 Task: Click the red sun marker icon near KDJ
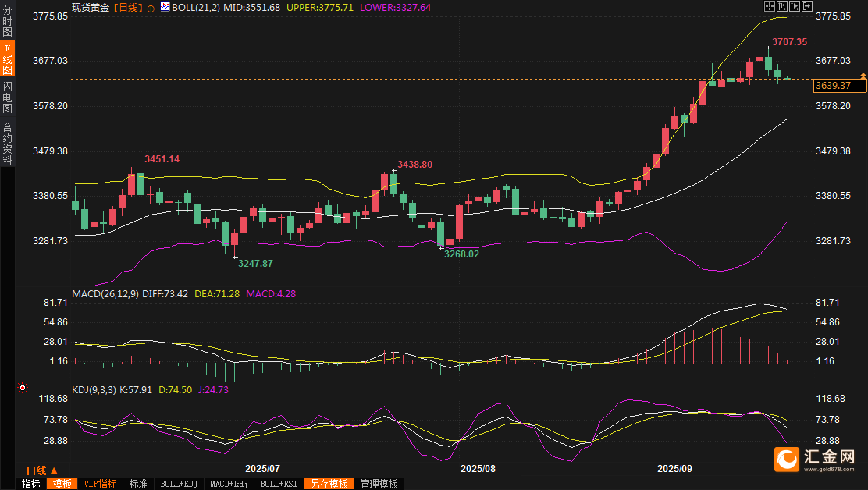[23, 388]
